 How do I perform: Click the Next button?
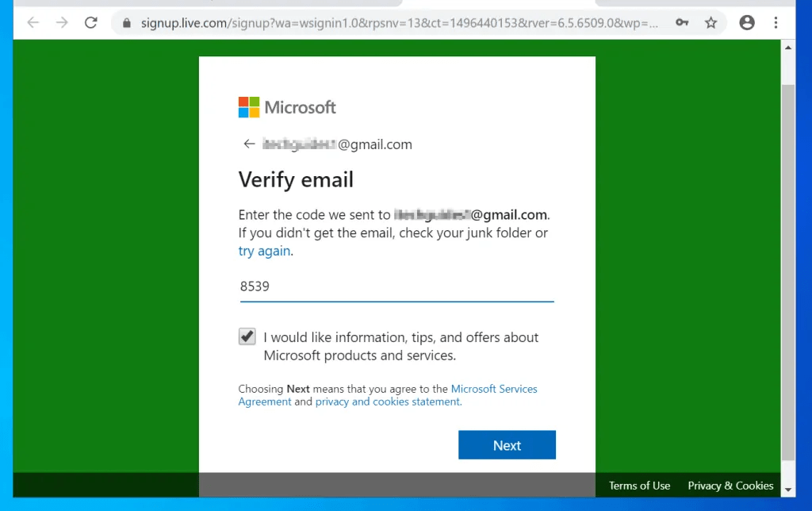[x=507, y=445]
